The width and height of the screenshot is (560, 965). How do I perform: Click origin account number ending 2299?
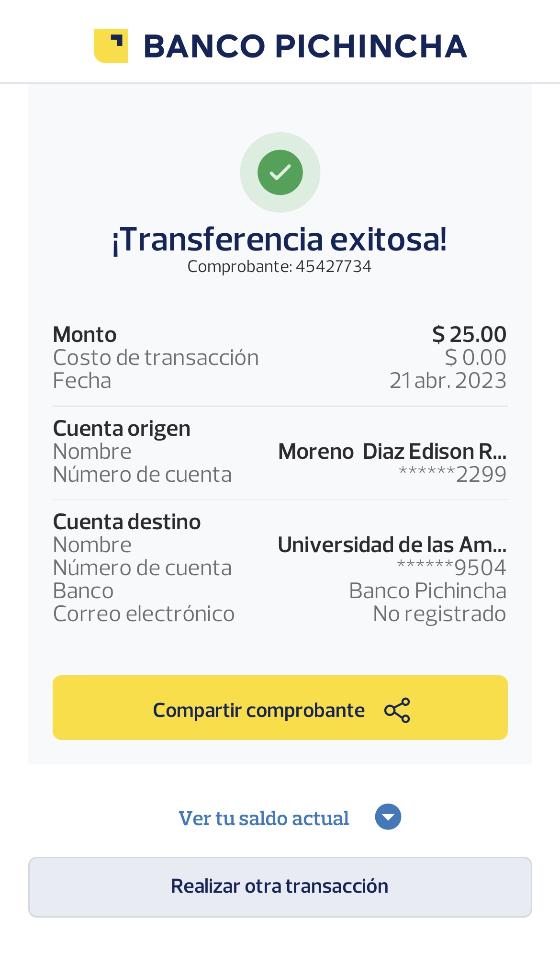[452, 475]
